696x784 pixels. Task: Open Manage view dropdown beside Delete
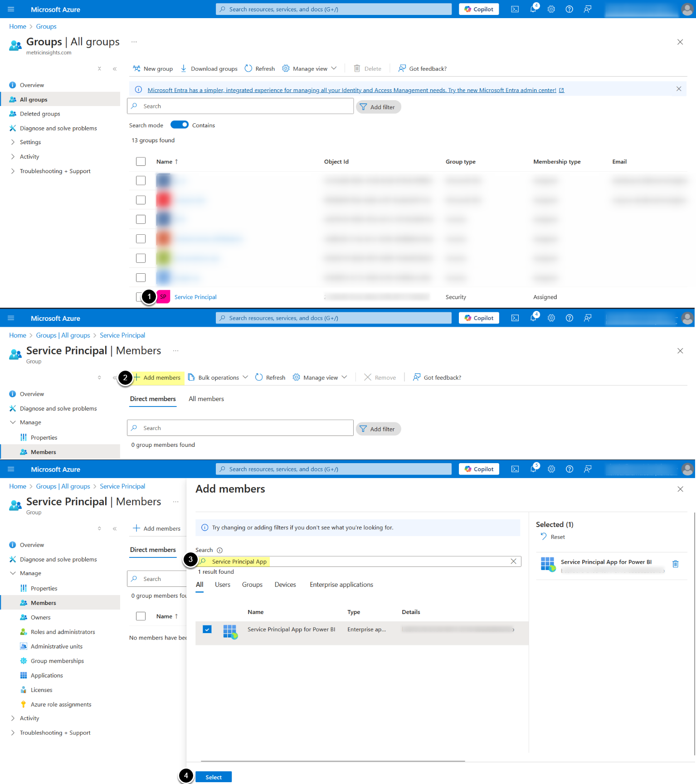[x=310, y=68]
